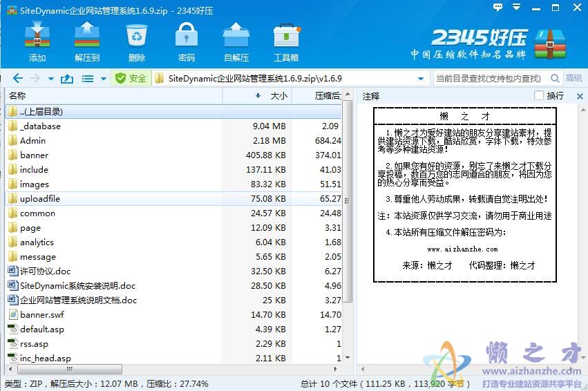Image resolution: width=588 pixels, height=391 pixels.
Task: Click the up-one-level folder icon
Action: (x=67, y=78)
